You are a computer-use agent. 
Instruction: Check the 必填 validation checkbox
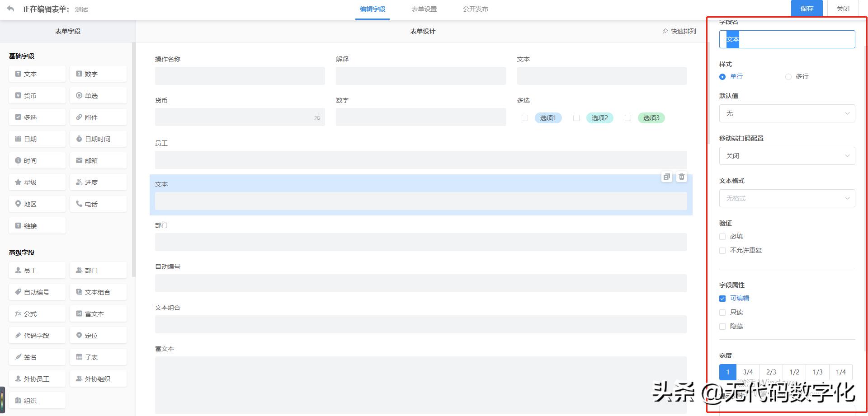pos(722,237)
